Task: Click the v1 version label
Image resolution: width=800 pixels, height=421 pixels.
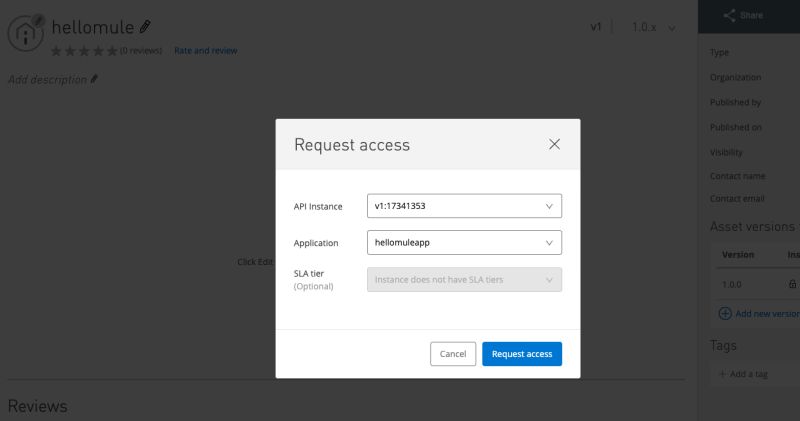Action: coord(596,27)
